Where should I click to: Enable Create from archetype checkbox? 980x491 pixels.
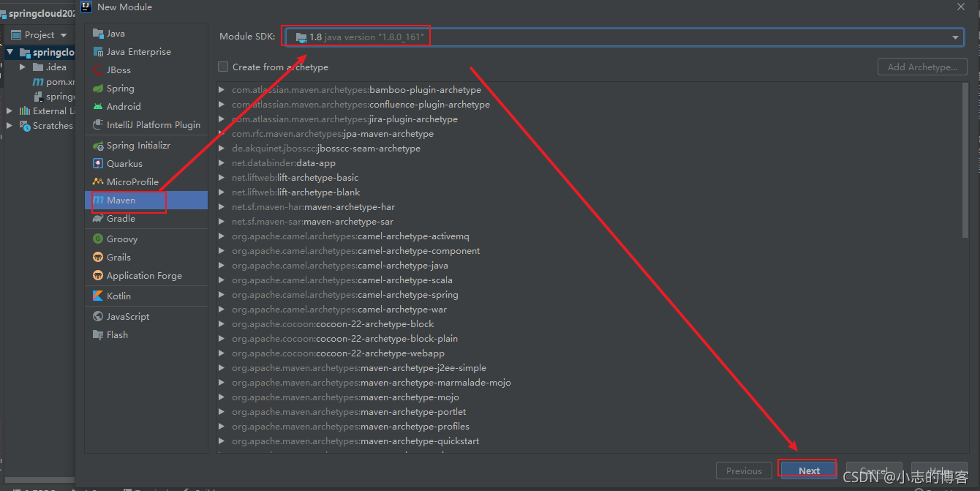click(223, 67)
